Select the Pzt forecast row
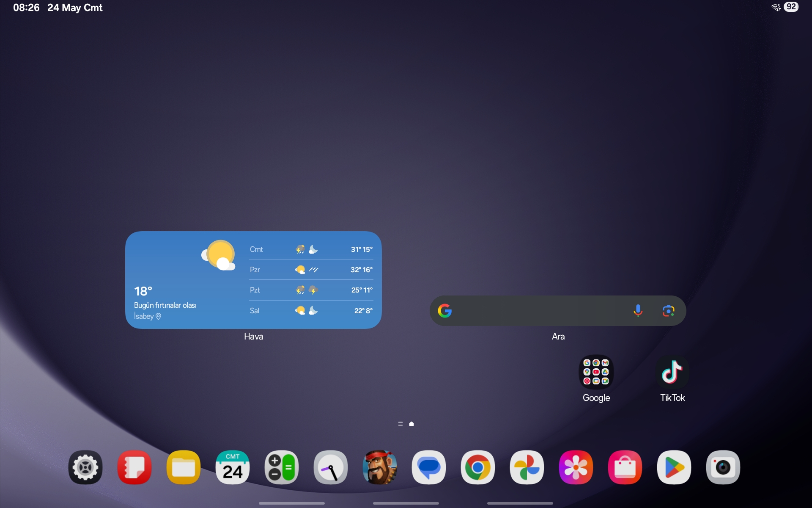Screen dimensions: 812x508 tap(311, 290)
